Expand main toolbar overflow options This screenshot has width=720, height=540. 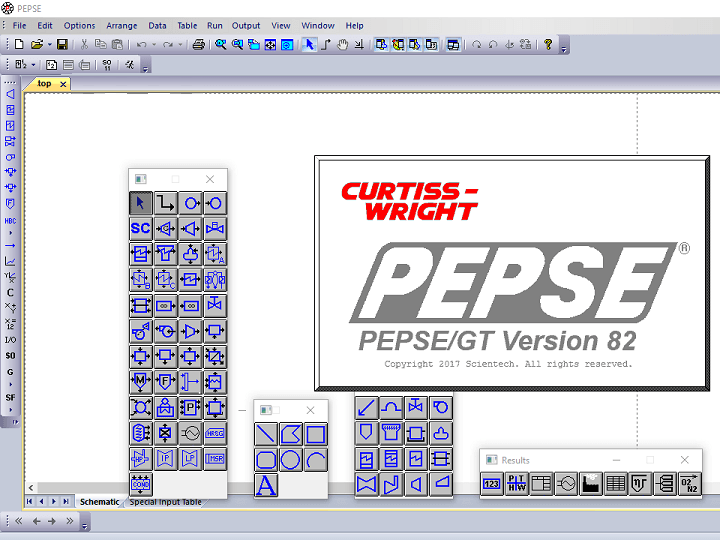click(564, 49)
